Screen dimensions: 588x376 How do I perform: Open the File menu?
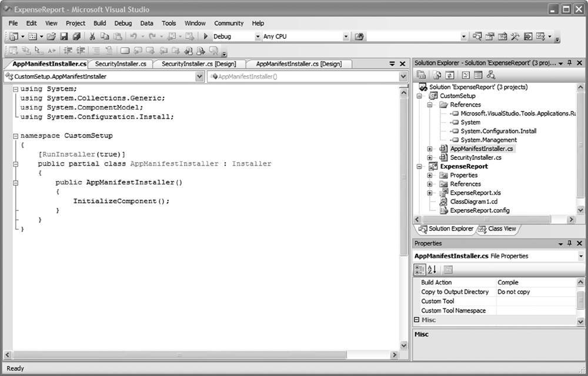(13, 23)
